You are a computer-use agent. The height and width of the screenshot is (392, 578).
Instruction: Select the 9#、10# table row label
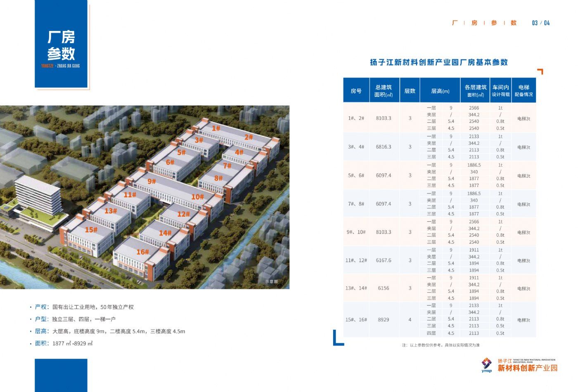tap(356, 232)
